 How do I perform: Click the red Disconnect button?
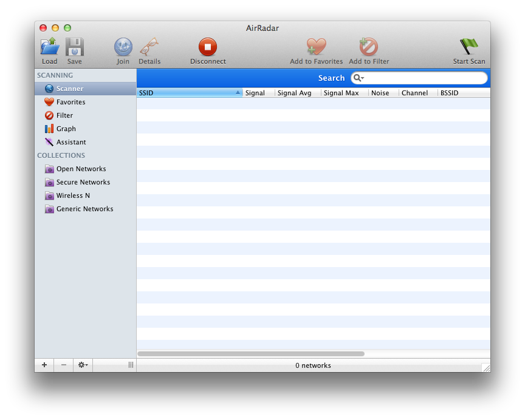(208, 47)
